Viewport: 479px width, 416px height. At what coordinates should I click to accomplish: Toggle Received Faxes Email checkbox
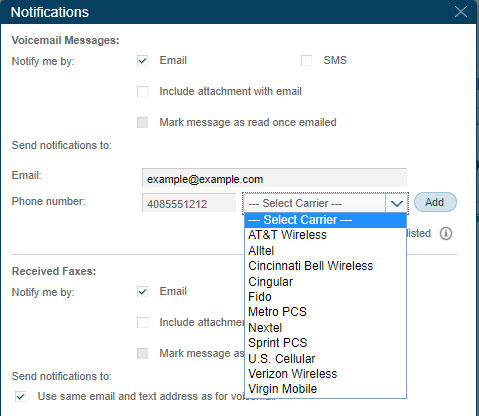click(x=142, y=292)
